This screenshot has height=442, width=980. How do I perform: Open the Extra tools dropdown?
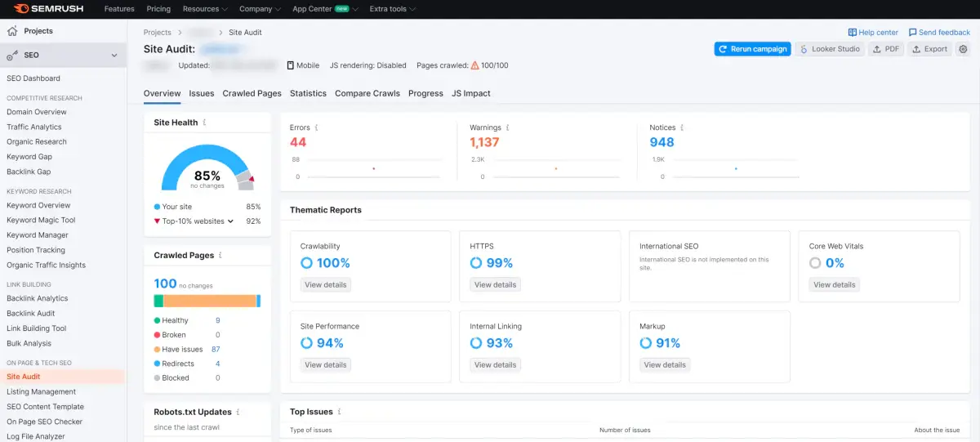(x=392, y=9)
